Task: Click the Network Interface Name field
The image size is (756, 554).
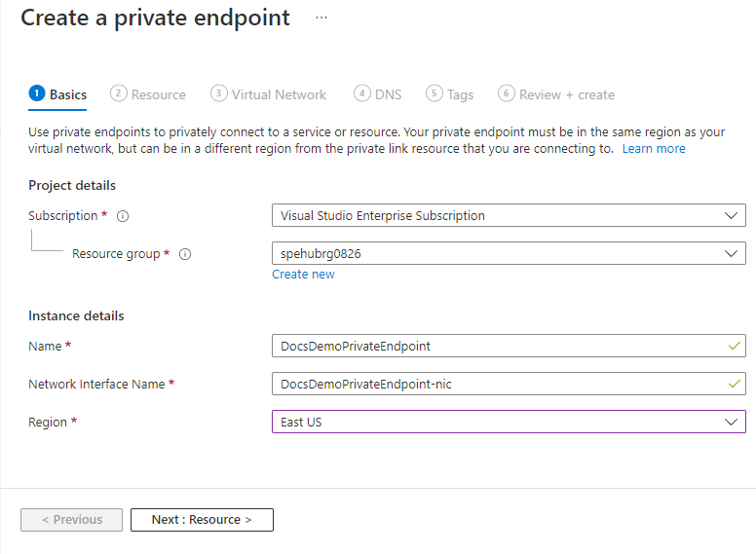Action: point(497,384)
